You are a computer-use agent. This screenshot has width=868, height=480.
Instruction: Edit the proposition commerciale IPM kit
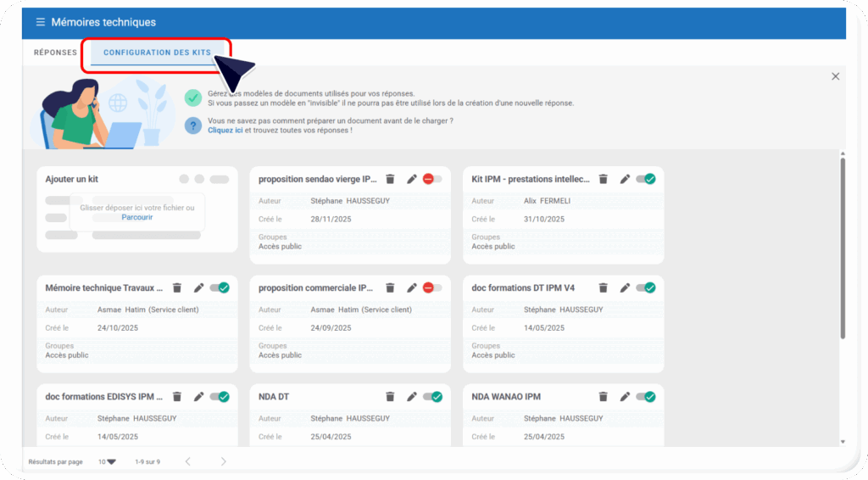(411, 287)
